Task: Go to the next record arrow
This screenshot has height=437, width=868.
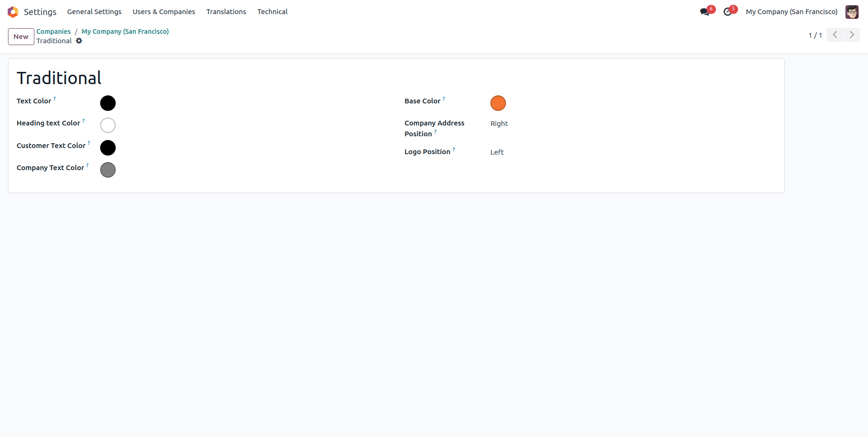Action: [852, 35]
